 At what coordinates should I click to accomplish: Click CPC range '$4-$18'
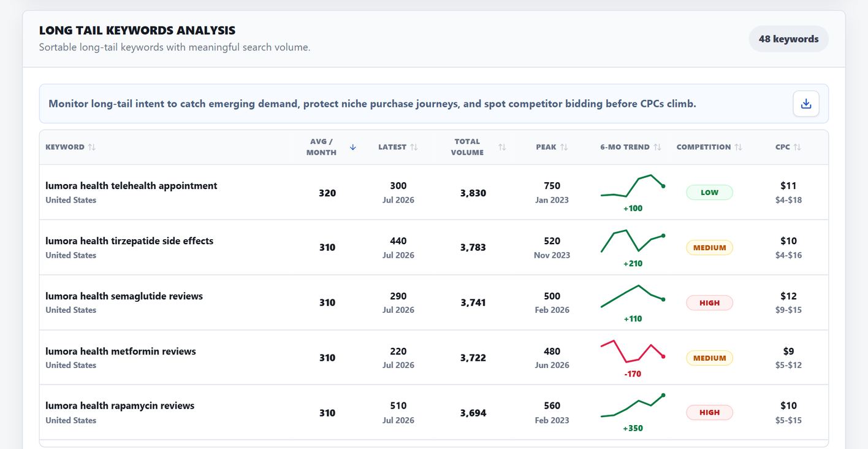click(788, 200)
